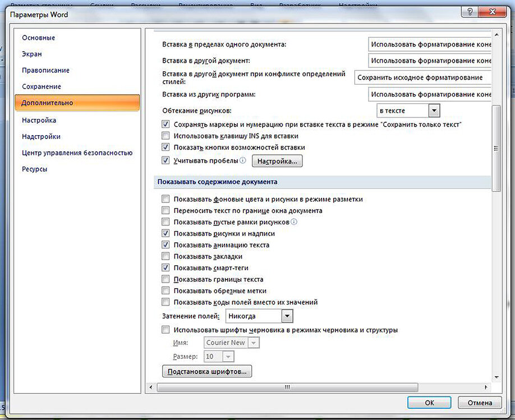Viewport: 515px width, 420px height.
Task: Click the vertical scrollbar up arrow
Action: click(x=496, y=34)
